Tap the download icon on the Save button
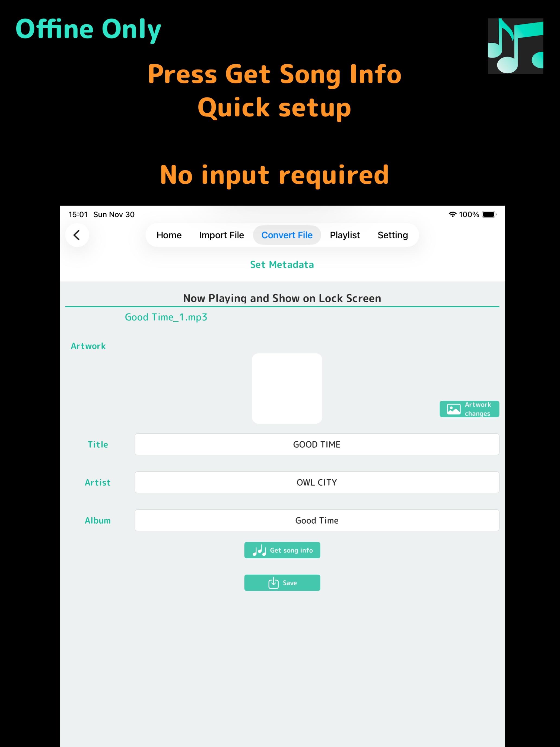The image size is (560, 747). (x=273, y=583)
